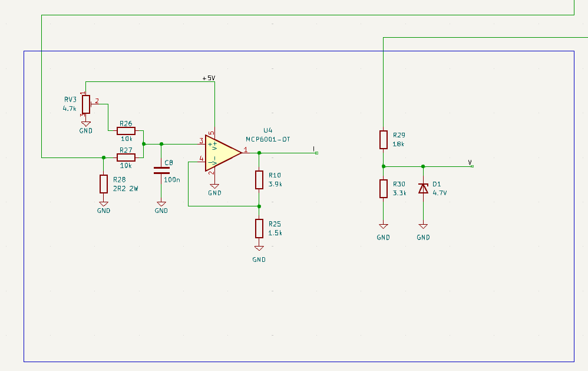Select the R26 horizontal resistor symbol
Screen dimensions: 588x371
(x=126, y=130)
